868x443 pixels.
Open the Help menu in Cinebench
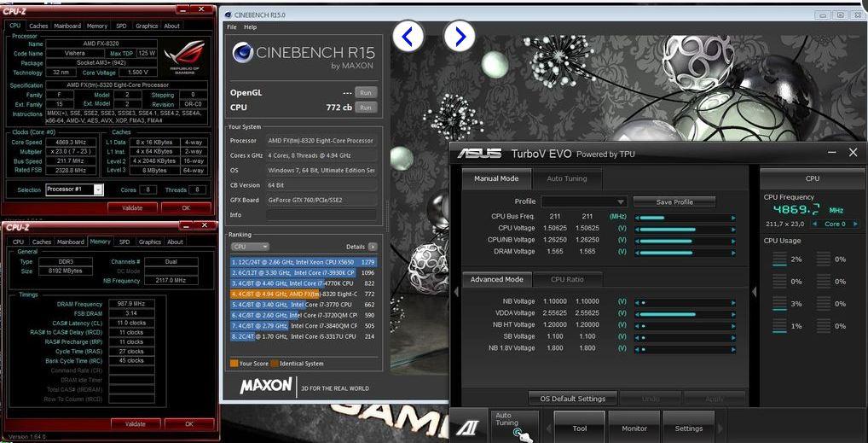click(250, 27)
